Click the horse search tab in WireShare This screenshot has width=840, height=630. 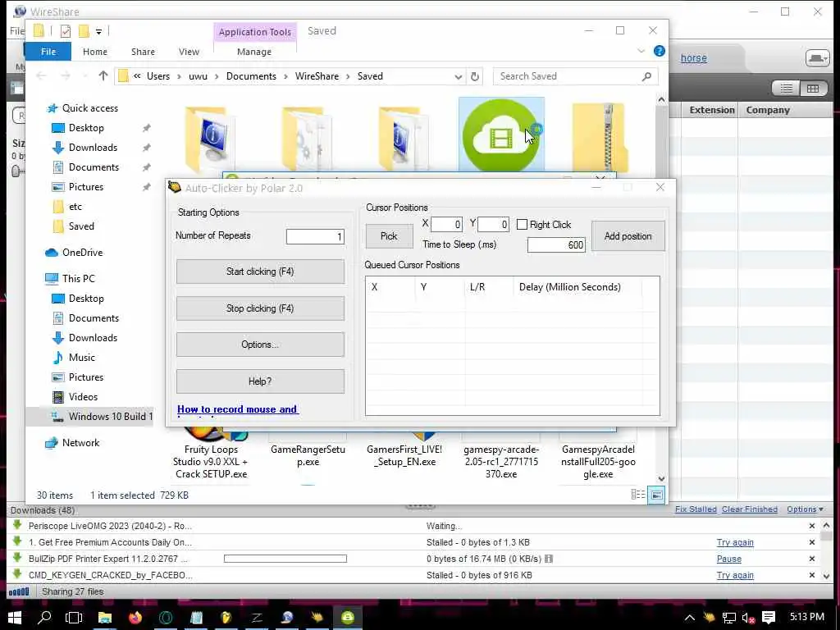694,58
